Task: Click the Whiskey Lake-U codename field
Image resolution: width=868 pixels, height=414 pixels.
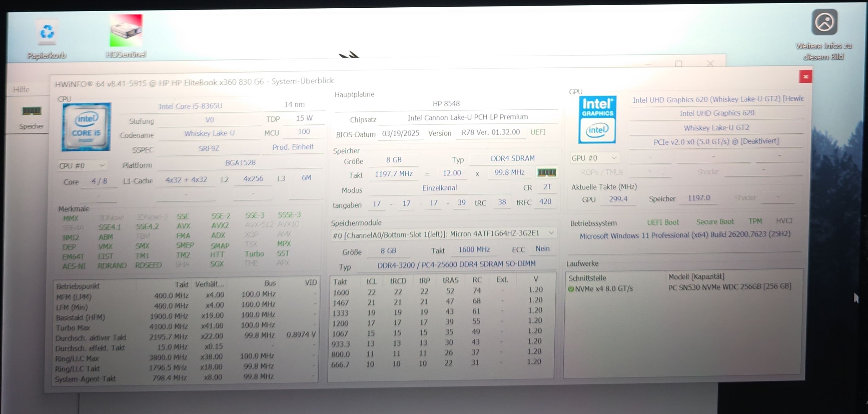Action: click(209, 133)
